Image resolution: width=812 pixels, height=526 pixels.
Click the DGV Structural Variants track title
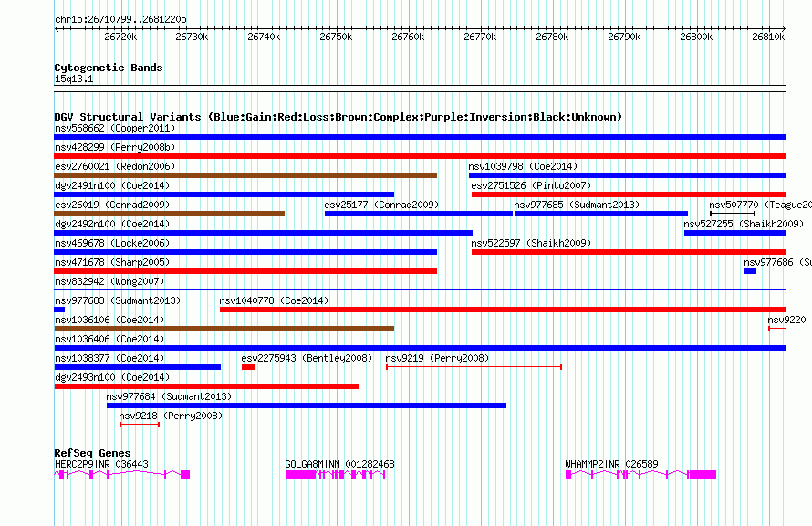pos(338,117)
